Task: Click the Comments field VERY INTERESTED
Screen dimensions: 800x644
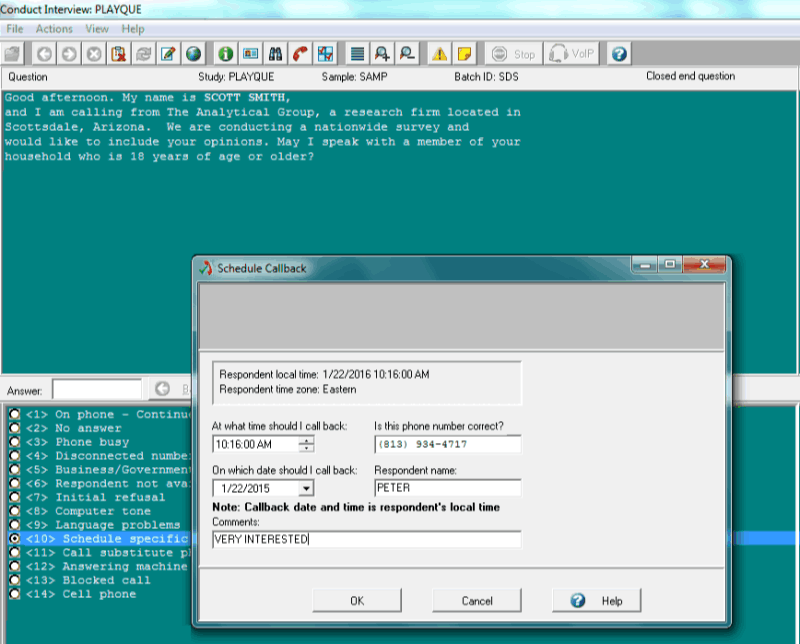Action: [x=367, y=539]
